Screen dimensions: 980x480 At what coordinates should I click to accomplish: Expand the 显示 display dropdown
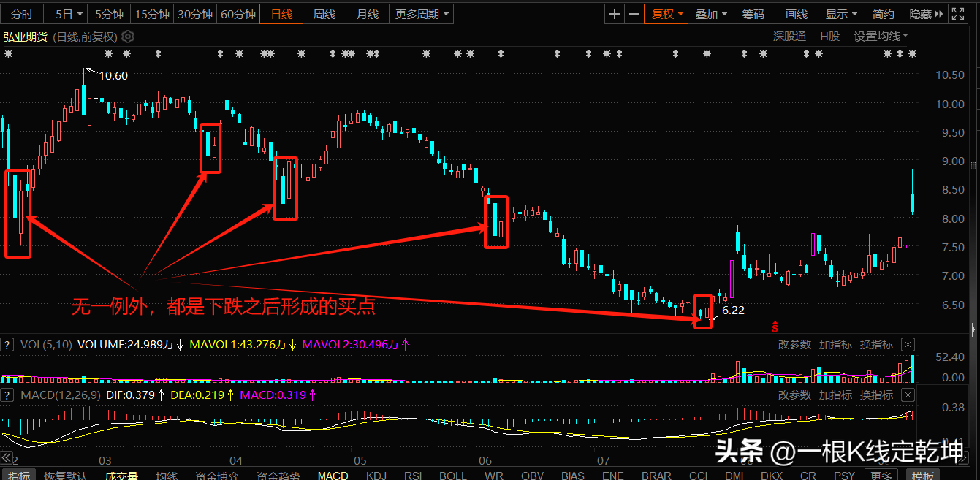coord(840,14)
